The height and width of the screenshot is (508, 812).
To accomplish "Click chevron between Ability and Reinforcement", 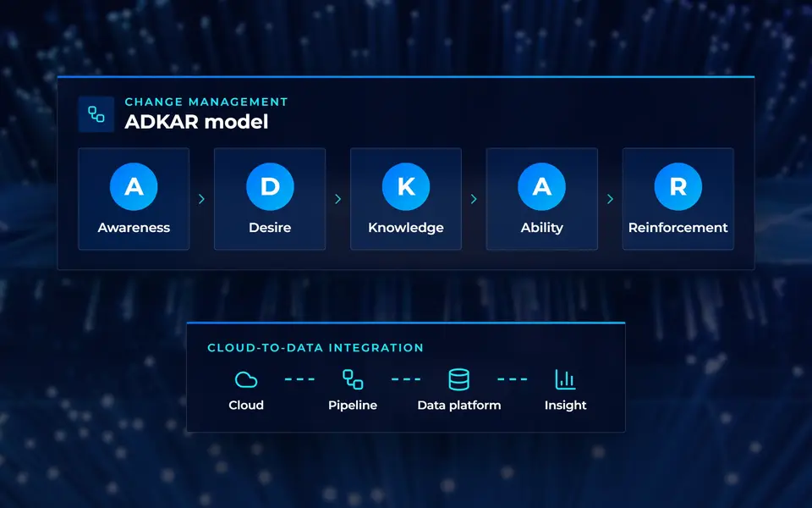I will (610, 199).
